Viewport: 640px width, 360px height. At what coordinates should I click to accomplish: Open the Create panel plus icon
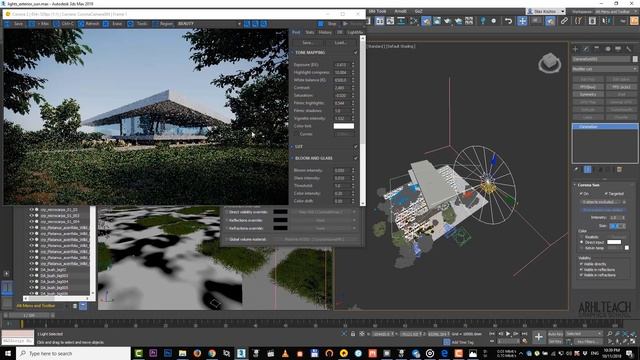(x=576, y=49)
